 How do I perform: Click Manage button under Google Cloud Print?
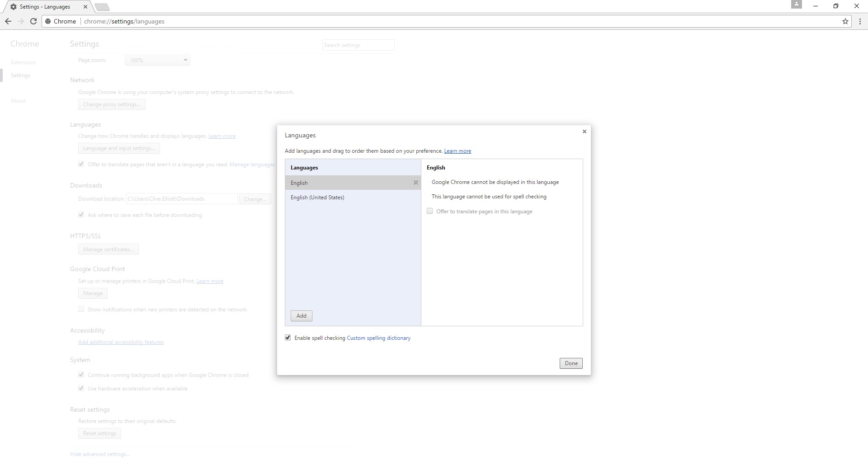(x=93, y=293)
